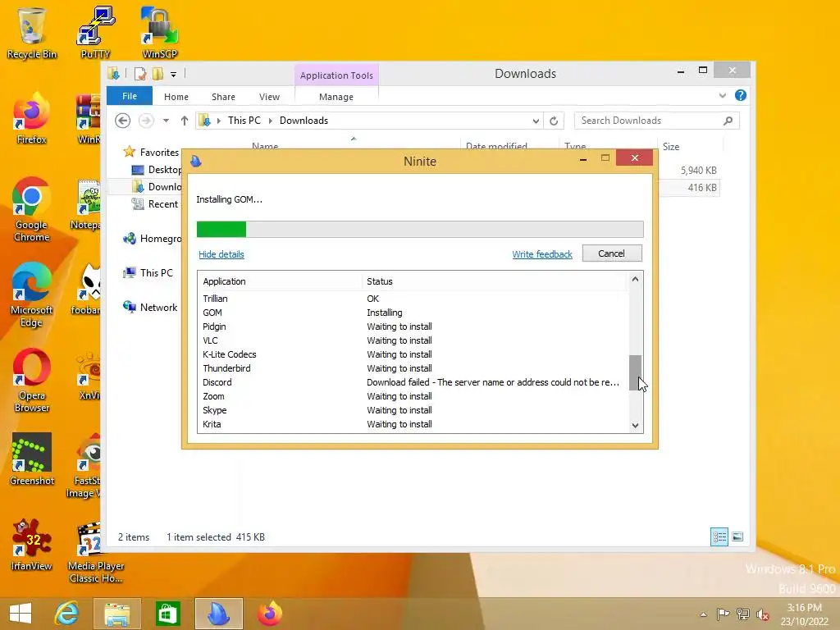840x630 pixels.
Task: Open the Share ribbon tab
Action: click(223, 97)
